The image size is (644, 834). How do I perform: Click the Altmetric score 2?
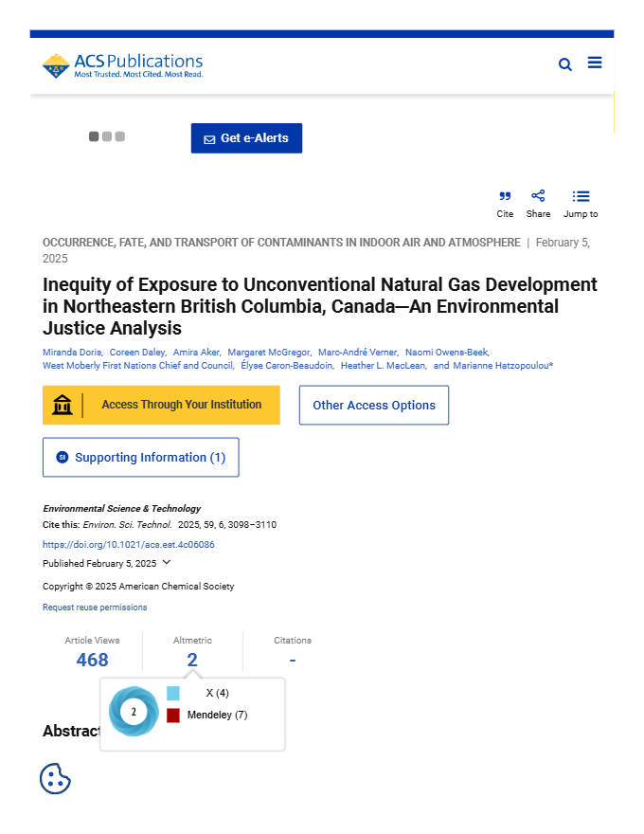click(x=192, y=660)
